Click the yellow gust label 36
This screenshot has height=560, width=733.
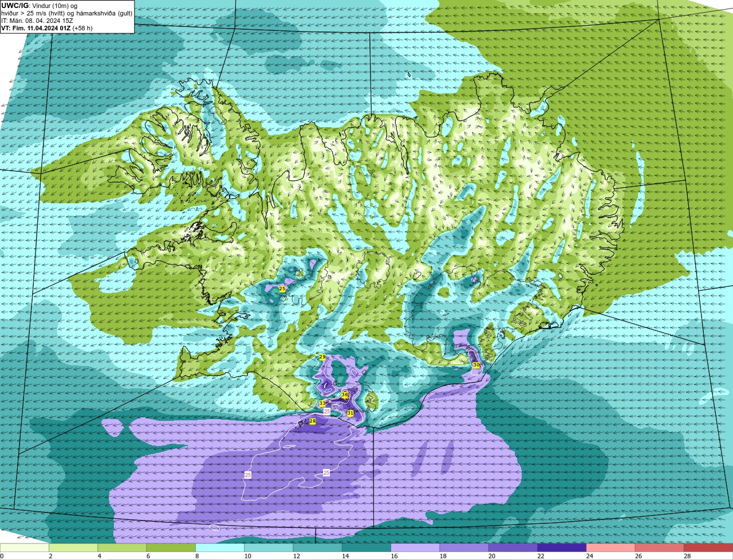(345, 395)
